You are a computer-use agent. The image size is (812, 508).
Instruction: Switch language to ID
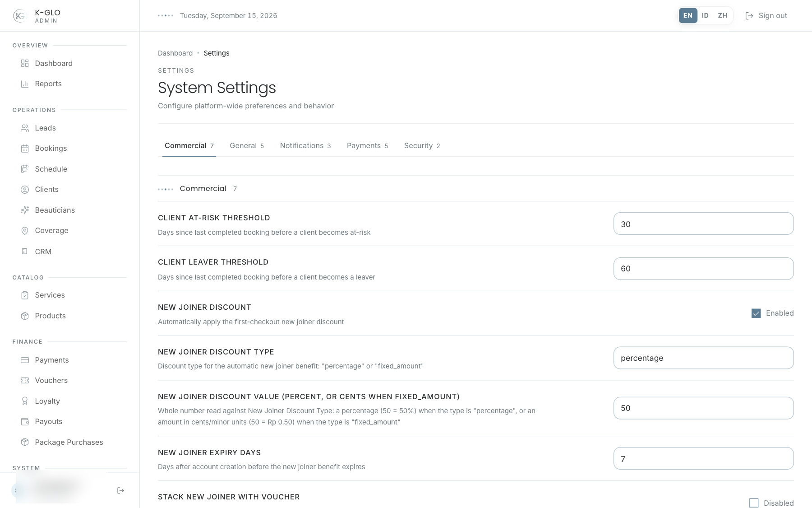coord(705,15)
